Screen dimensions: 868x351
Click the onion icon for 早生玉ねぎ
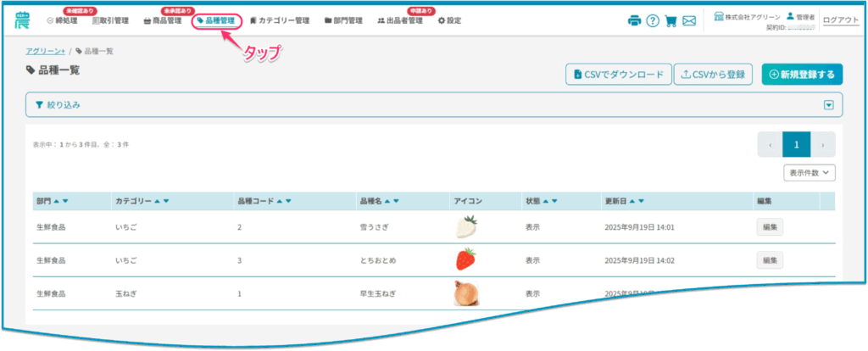(465, 292)
